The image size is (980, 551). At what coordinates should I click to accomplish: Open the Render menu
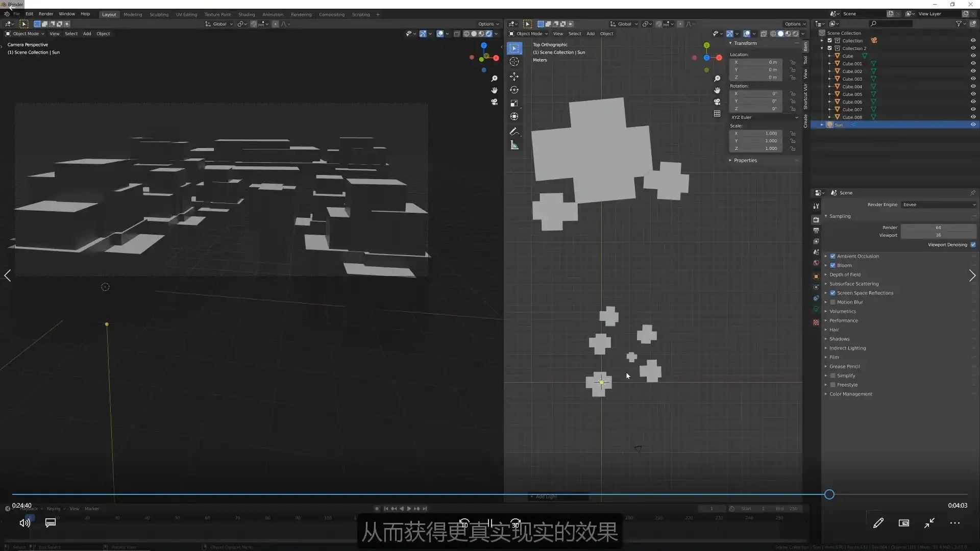tap(46, 14)
